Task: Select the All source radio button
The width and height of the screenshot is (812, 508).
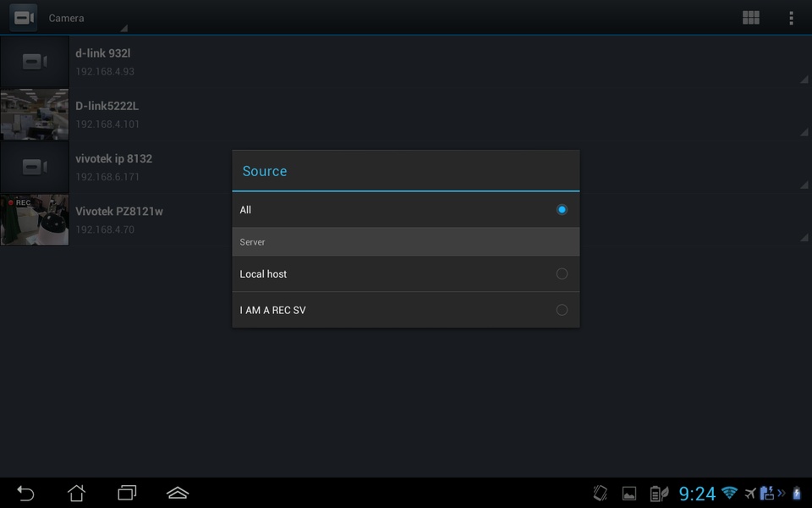Action: [x=562, y=209]
